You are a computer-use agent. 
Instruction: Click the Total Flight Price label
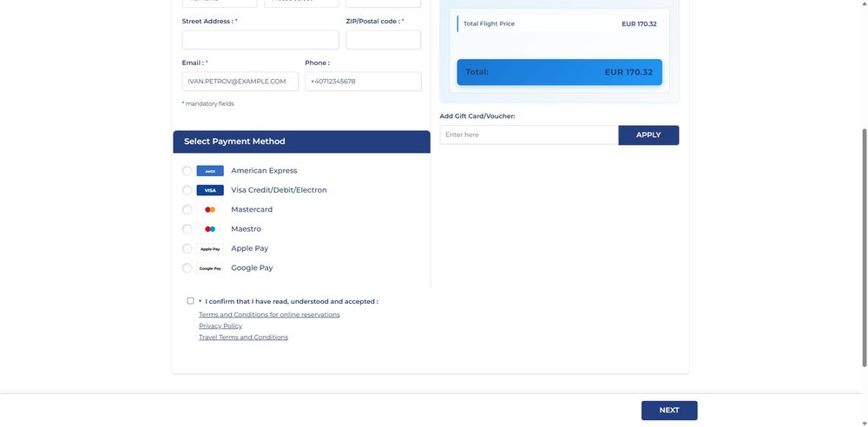point(489,23)
